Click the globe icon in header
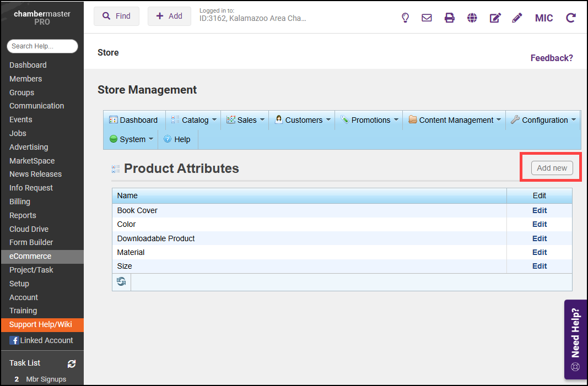The width and height of the screenshot is (588, 386). pyautogui.click(x=472, y=18)
